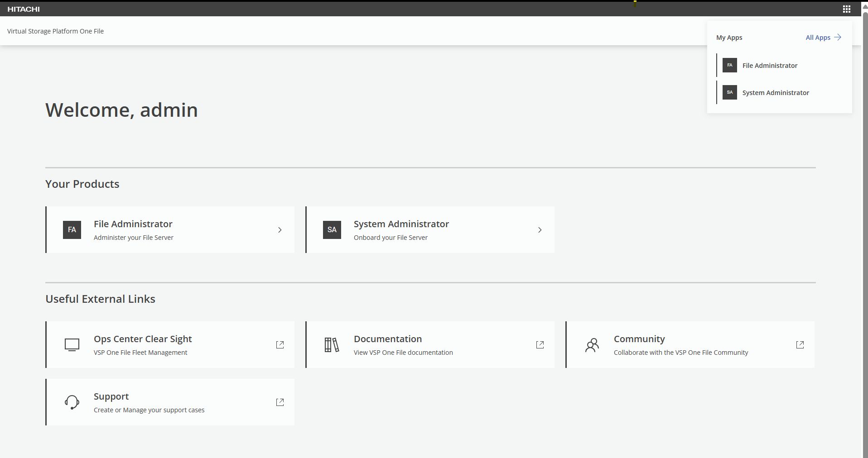Click the SA icon on System Administrator card
The image size is (868, 458).
[x=332, y=229]
